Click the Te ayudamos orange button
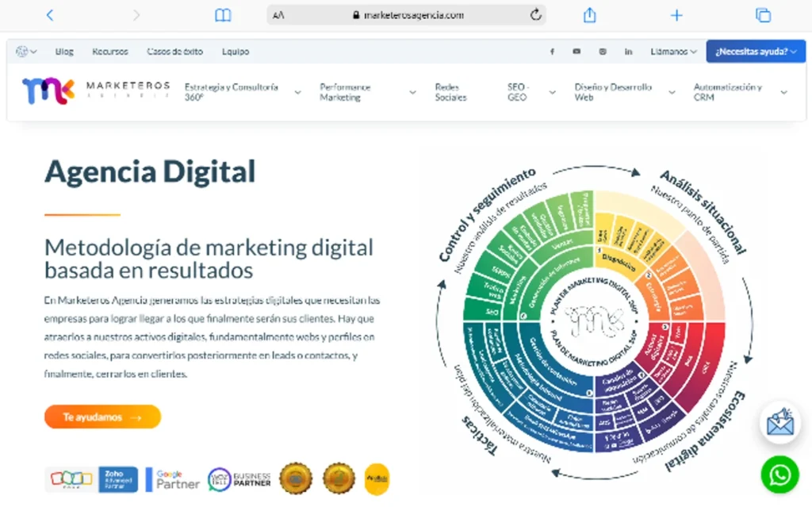 (102, 417)
